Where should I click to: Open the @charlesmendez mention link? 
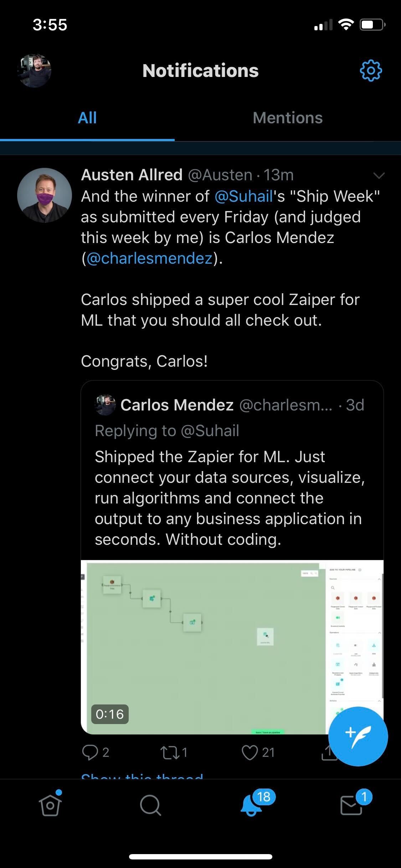tap(150, 258)
